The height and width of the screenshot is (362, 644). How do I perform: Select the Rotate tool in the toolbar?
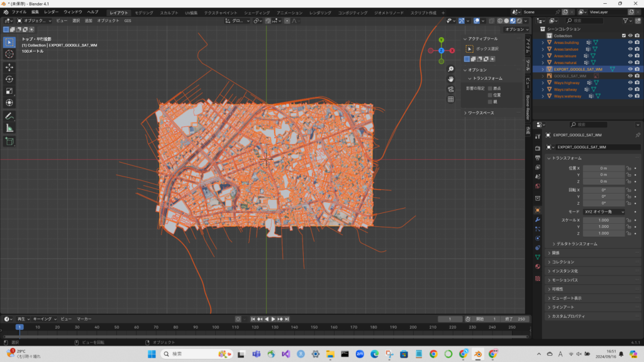(x=9, y=79)
